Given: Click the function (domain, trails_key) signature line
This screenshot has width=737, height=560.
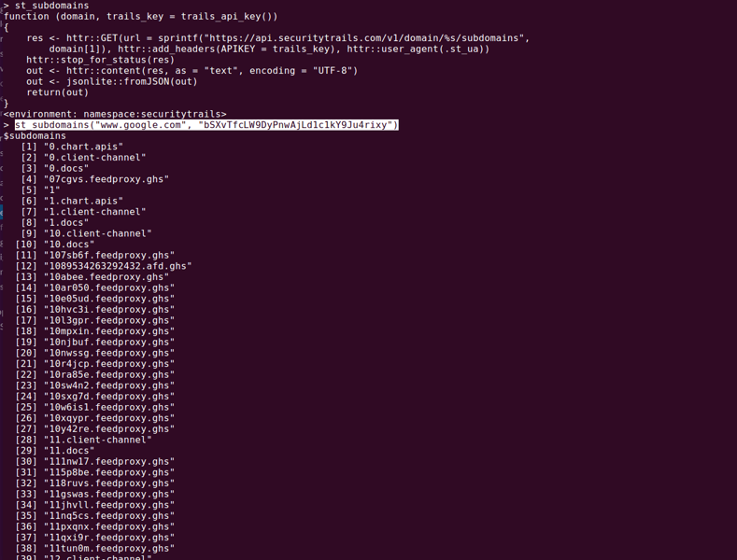Looking at the screenshot, I should [x=140, y=17].
